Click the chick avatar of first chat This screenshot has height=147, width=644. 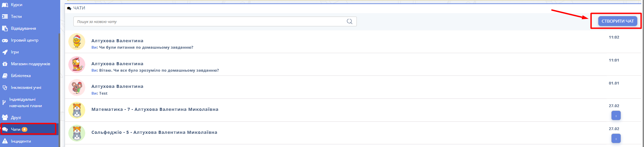pos(77,42)
